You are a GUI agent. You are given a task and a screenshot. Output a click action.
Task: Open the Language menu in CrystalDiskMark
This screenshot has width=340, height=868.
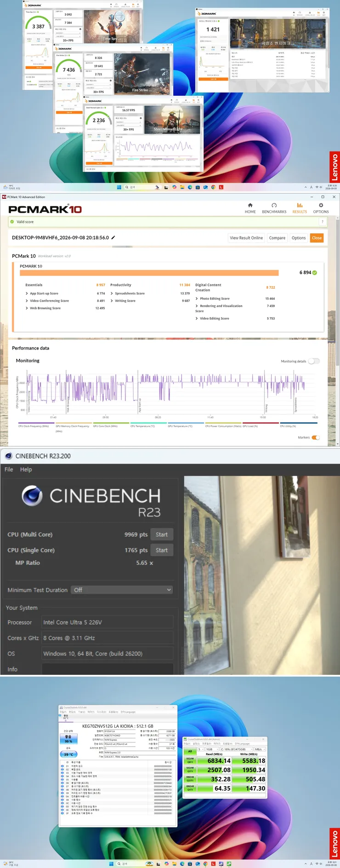tap(242, 743)
